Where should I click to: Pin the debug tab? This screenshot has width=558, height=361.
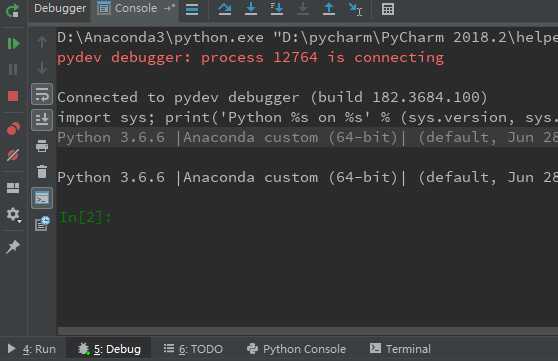click(x=13, y=246)
